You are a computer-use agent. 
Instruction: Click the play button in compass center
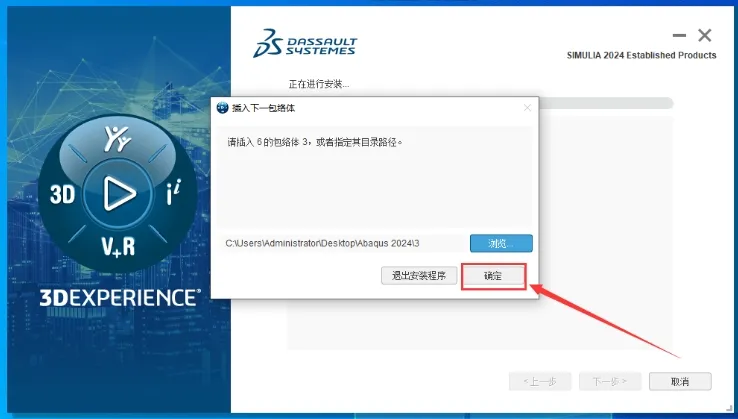[118, 193]
